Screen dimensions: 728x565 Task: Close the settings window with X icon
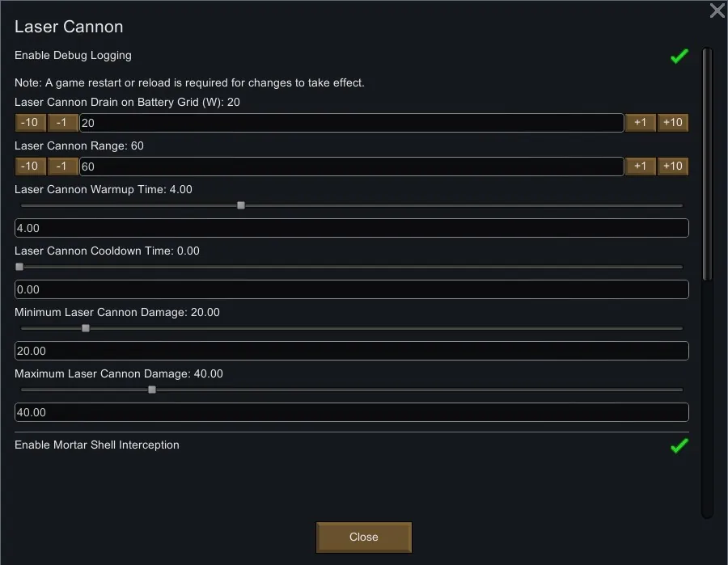coord(717,11)
